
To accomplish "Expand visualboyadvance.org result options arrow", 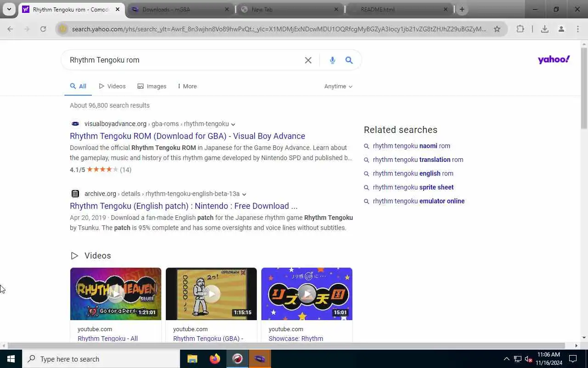I will (x=233, y=124).
